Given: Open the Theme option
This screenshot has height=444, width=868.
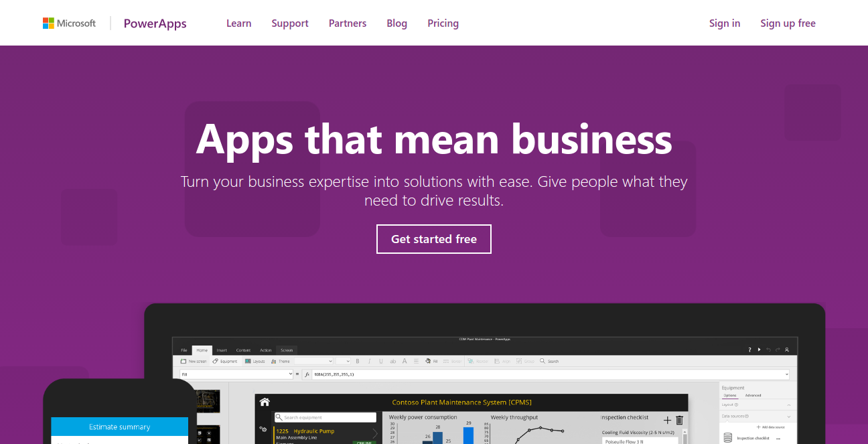Looking at the screenshot, I should click(x=281, y=361).
